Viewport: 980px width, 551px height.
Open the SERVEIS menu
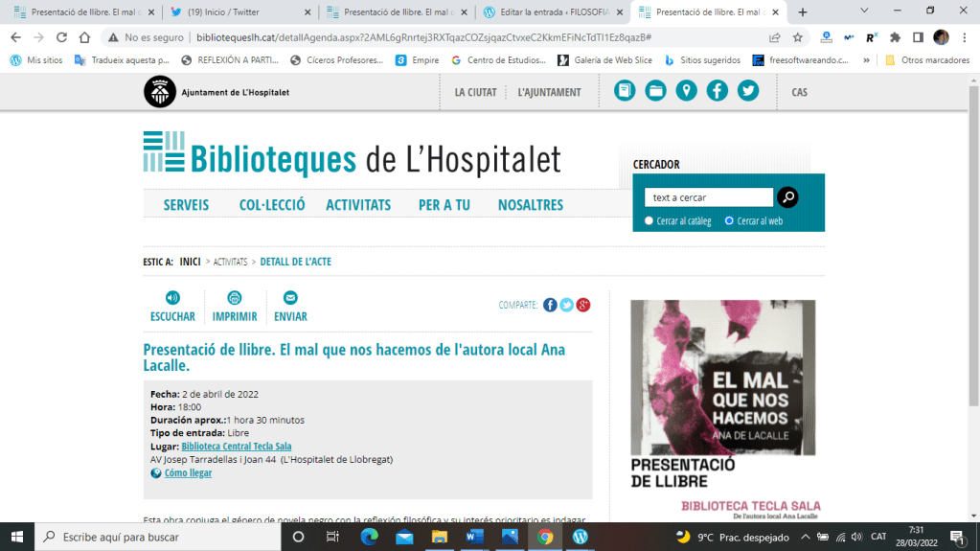pyautogui.click(x=186, y=205)
